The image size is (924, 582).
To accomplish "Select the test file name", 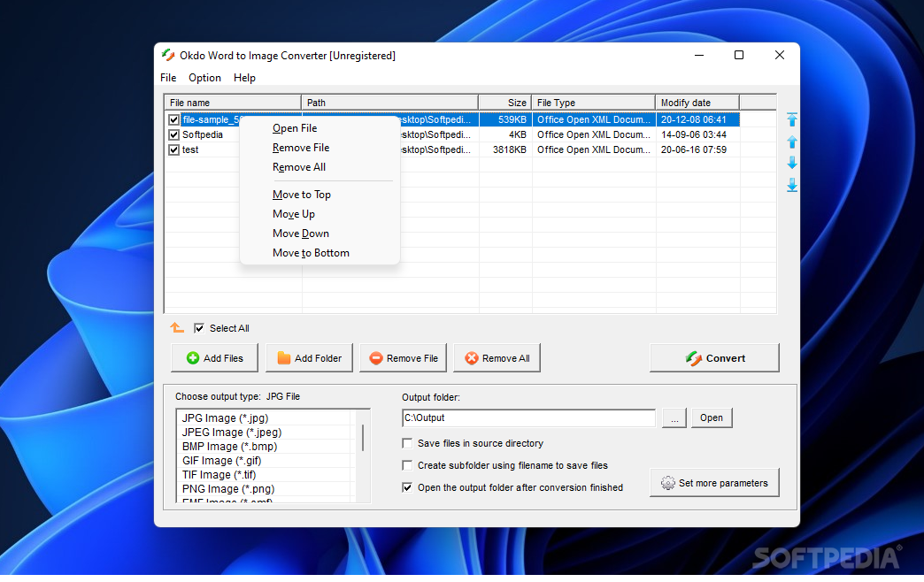I will [x=190, y=149].
